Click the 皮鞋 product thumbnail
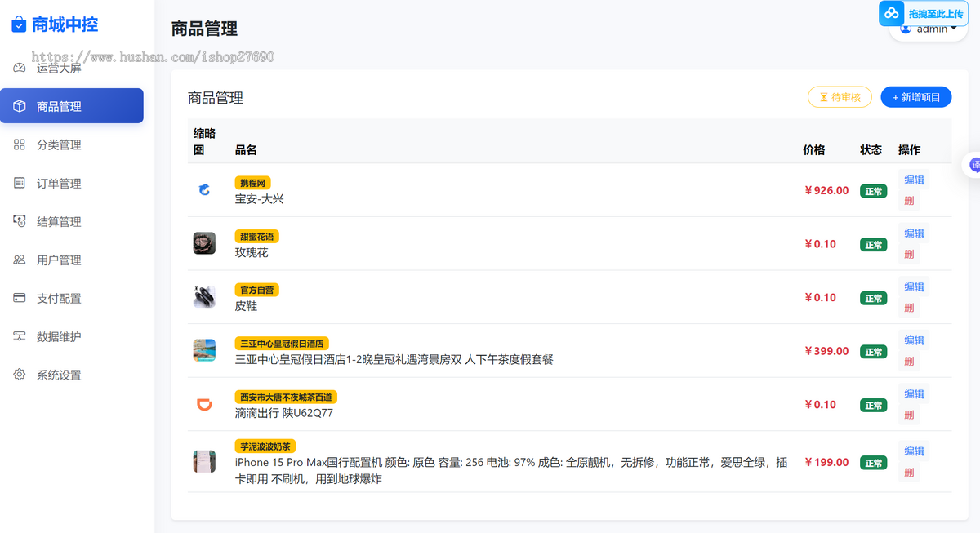The height and width of the screenshot is (533, 980). (204, 297)
